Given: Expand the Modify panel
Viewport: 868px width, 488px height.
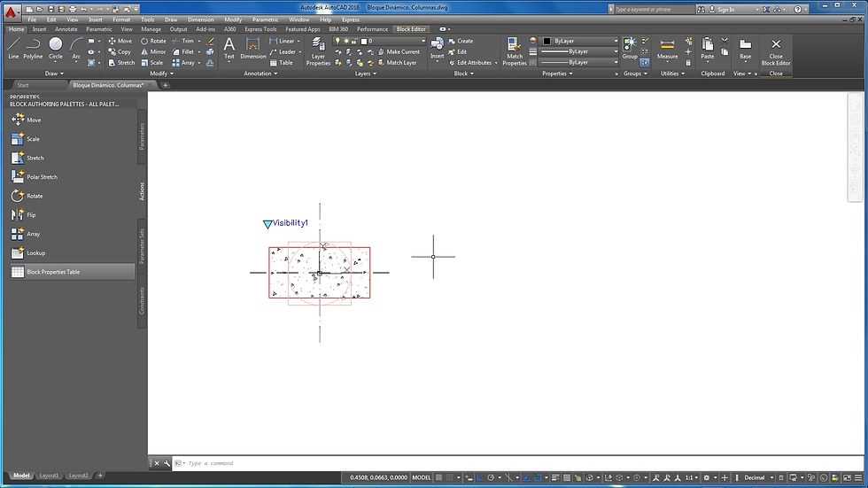Looking at the screenshot, I should click(161, 74).
